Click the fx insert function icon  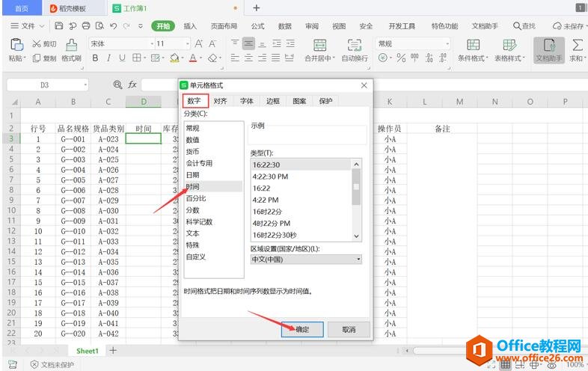(x=132, y=85)
